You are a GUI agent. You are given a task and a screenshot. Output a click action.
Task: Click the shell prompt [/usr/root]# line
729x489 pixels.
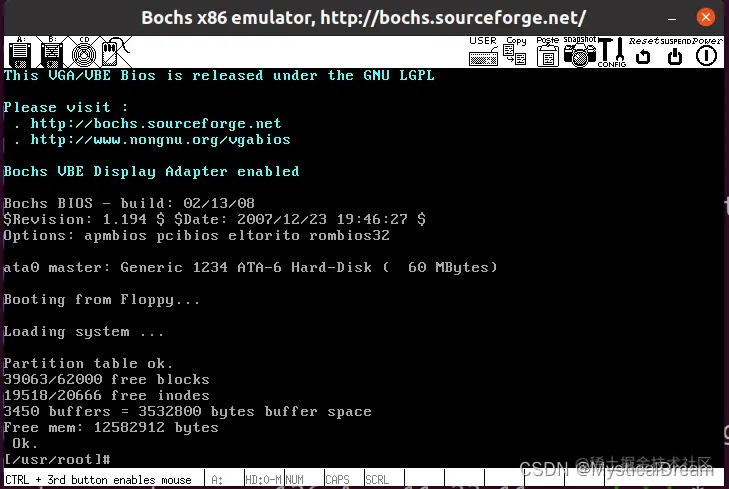click(57, 459)
